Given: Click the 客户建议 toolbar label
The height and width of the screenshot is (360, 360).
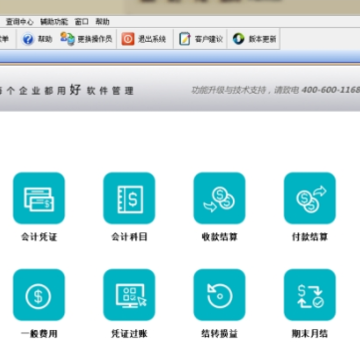Looking at the screenshot, I should click(209, 39).
